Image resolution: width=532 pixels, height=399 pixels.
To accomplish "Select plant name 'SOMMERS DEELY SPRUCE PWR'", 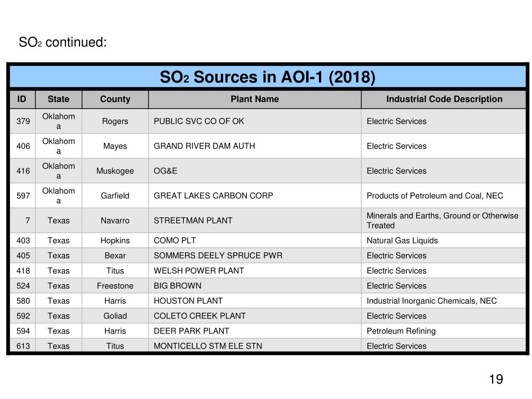I will point(218,256).
